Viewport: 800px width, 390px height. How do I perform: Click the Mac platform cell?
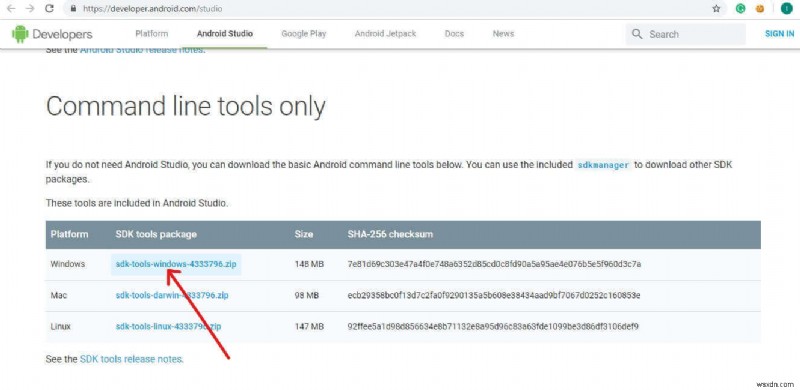click(59, 296)
